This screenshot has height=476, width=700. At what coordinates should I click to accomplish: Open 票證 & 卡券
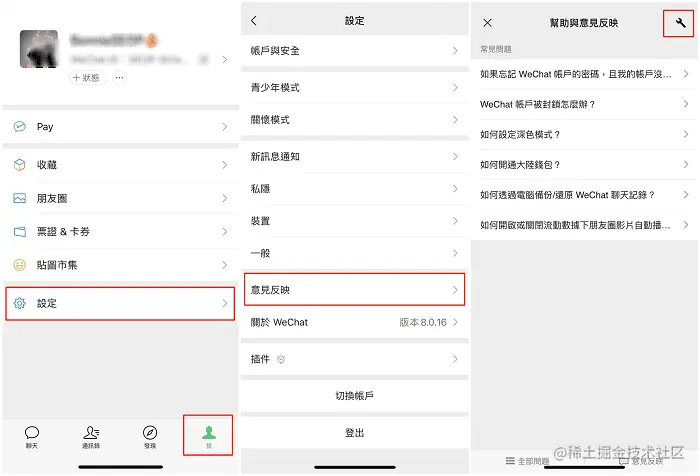click(x=121, y=232)
